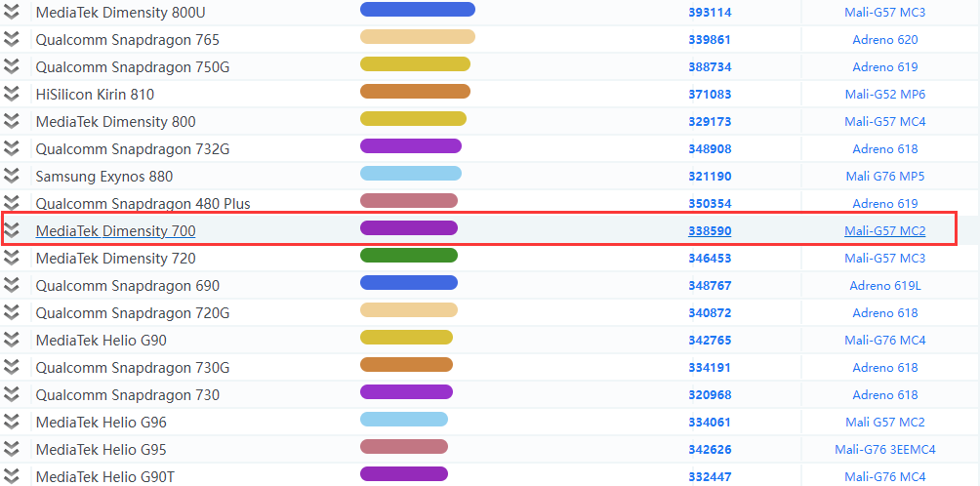Viewport: 980px width, 486px height.
Task: Select the MediaTek Dimensity 720 processor name
Action: point(115,259)
